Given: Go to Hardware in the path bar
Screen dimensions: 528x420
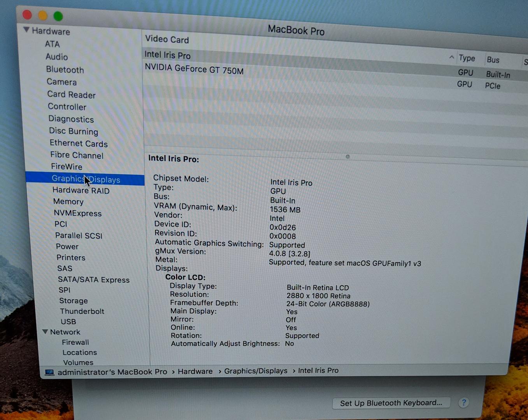Looking at the screenshot, I should (x=195, y=371).
